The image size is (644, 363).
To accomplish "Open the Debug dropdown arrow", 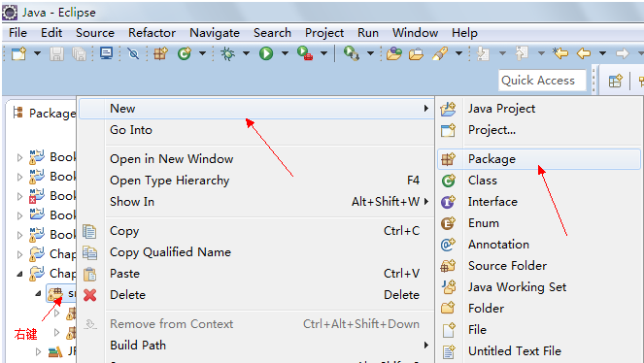I will tap(246, 53).
